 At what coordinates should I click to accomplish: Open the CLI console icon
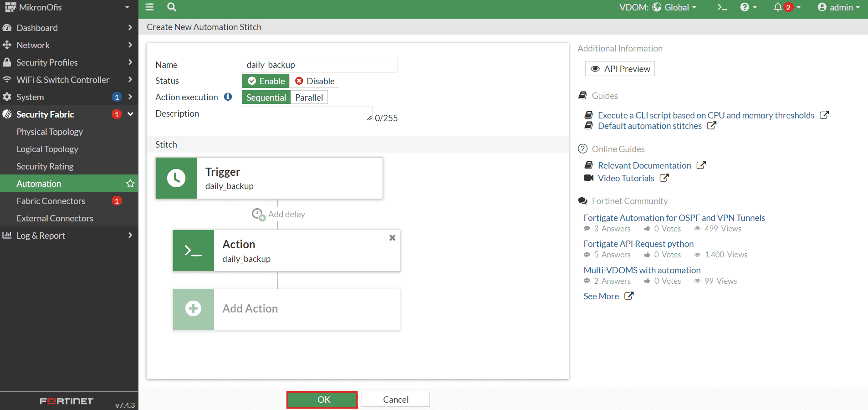[x=722, y=7]
